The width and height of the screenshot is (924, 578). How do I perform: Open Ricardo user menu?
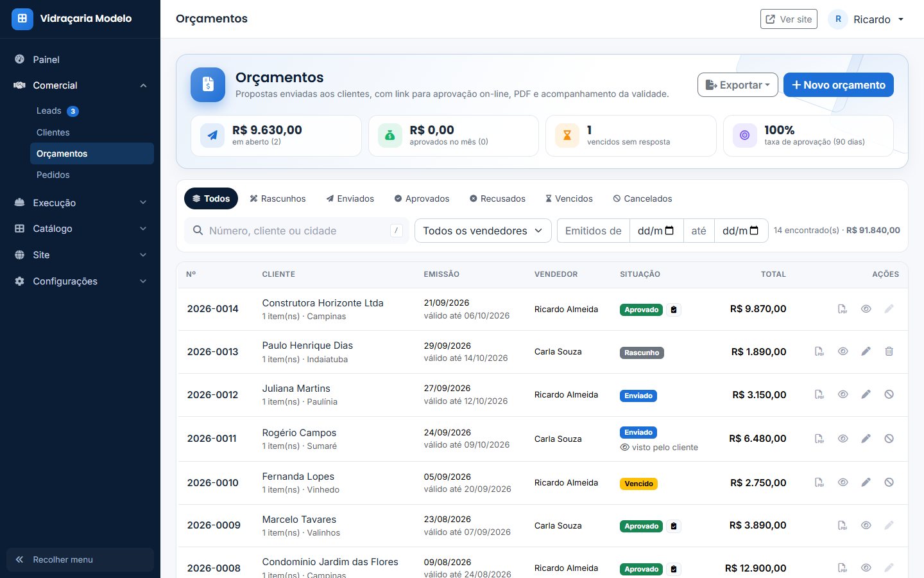(x=867, y=19)
